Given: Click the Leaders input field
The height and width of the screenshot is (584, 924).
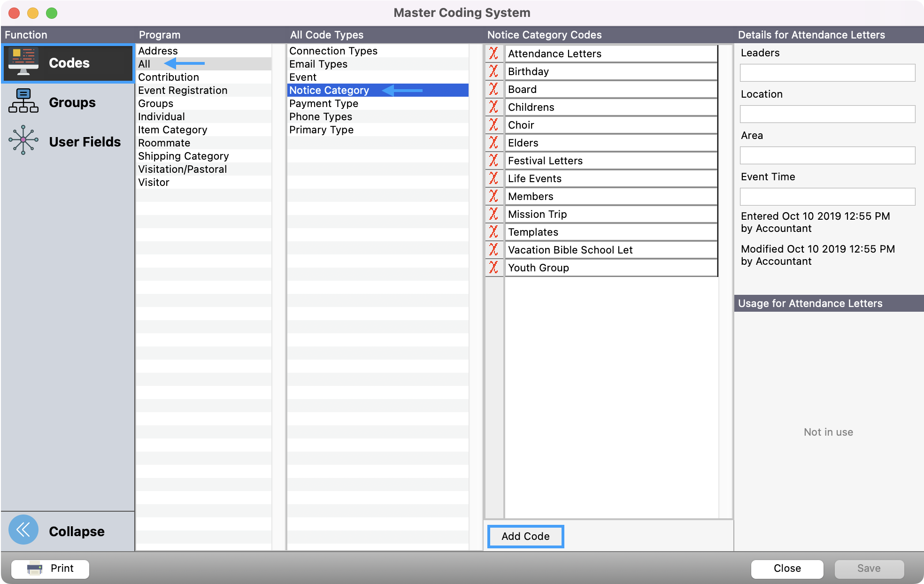Looking at the screenshot, I should [827, 73].
